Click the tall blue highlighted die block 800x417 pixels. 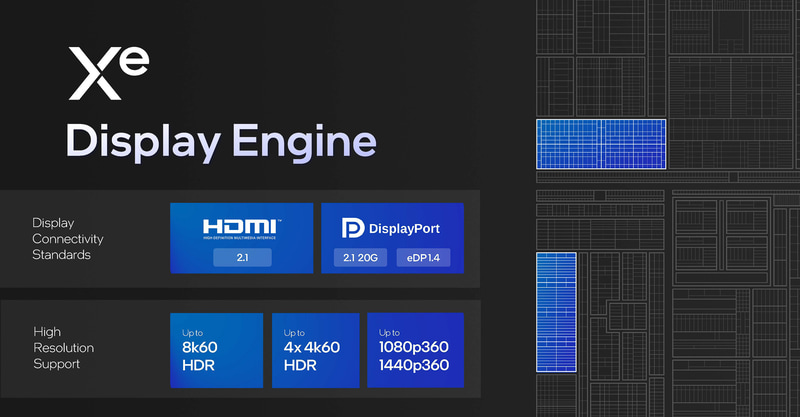(556, 312)
